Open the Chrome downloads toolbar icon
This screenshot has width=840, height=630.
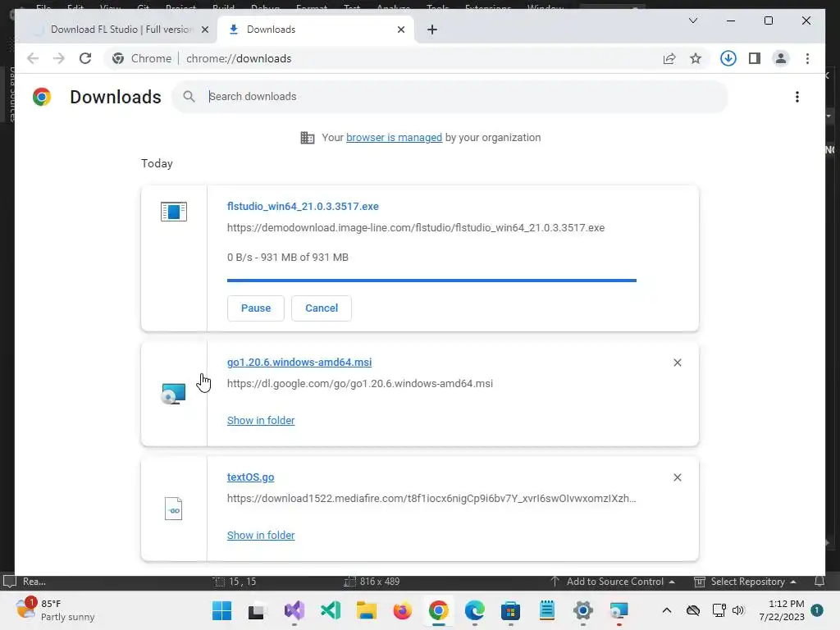728,58
